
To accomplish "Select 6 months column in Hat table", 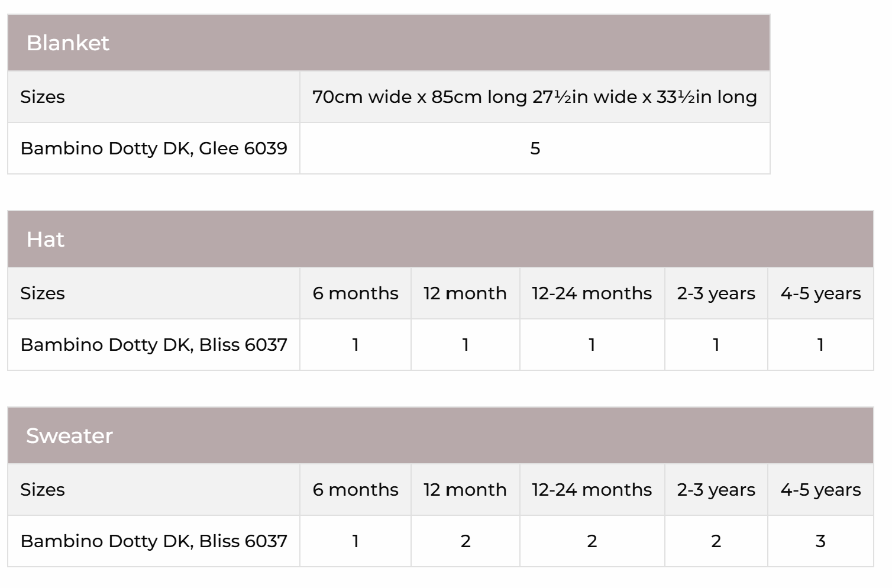I will [x=355, y=293].
